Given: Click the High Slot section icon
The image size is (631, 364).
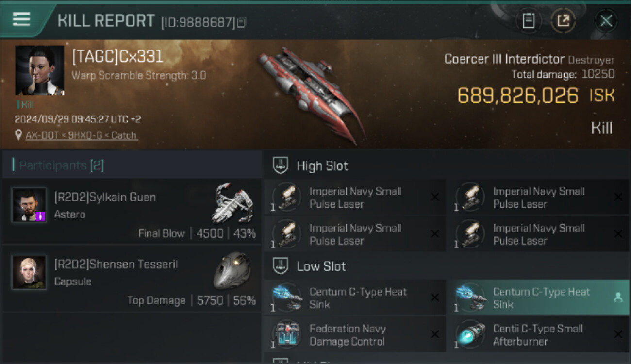Looking at the screenshot, I should (x=280, y=165).
